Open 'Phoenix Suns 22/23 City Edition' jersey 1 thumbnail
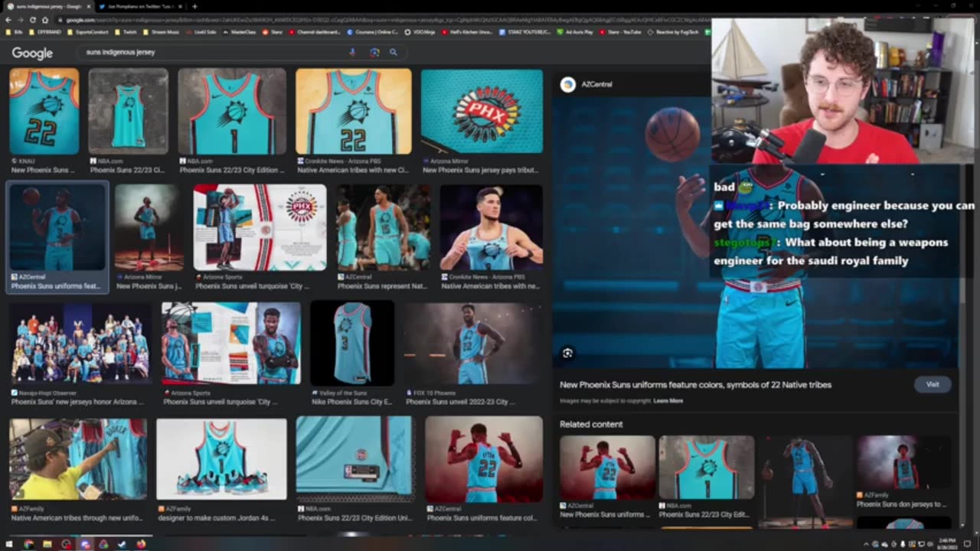 pos(232,112)
